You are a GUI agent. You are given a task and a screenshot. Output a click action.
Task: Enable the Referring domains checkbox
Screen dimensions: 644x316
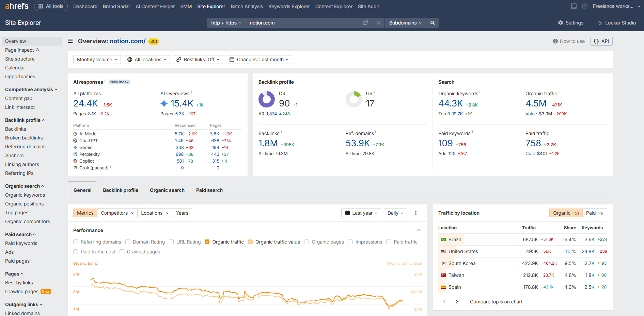pyautogui.click(x=76, y=242)
